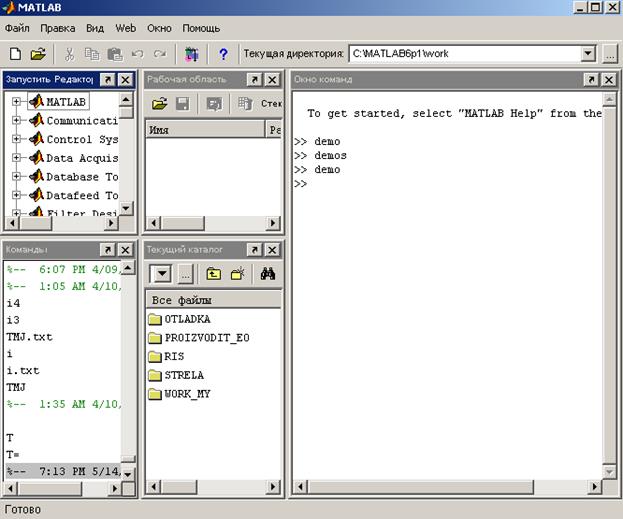The height and width of the screenshot is (519, 623).
Task: Open the Стек dropdown in workspace
Action: tap(271, 104)
